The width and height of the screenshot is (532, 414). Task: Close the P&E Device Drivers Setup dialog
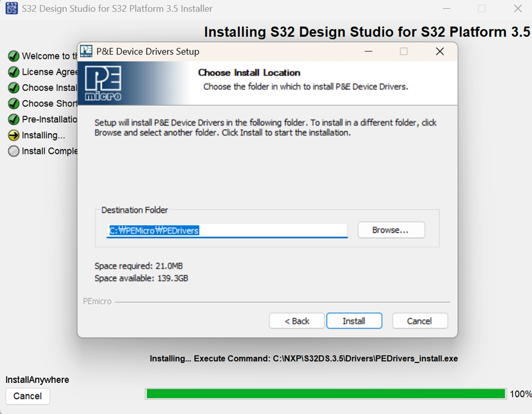coord(440,52)
